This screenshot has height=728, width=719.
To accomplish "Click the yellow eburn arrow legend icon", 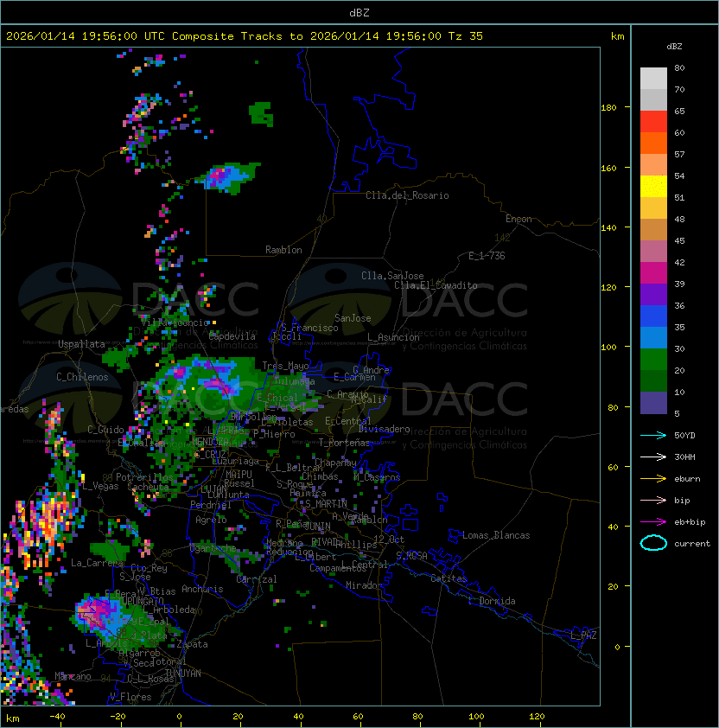I will [653, 479].
